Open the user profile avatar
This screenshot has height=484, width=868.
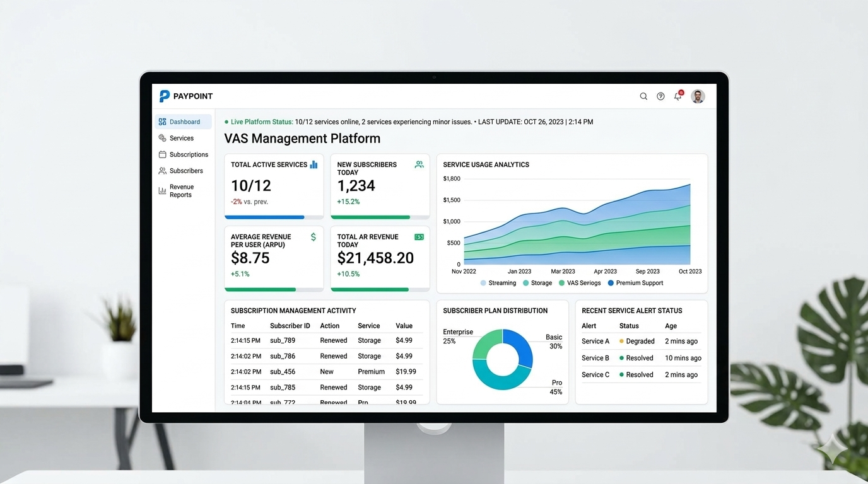698,96
